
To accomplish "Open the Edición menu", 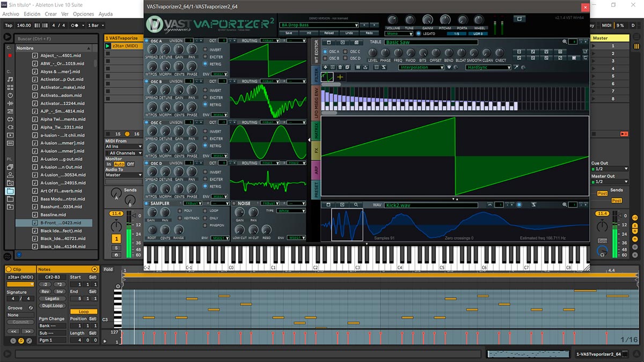I will coord(32,14).
